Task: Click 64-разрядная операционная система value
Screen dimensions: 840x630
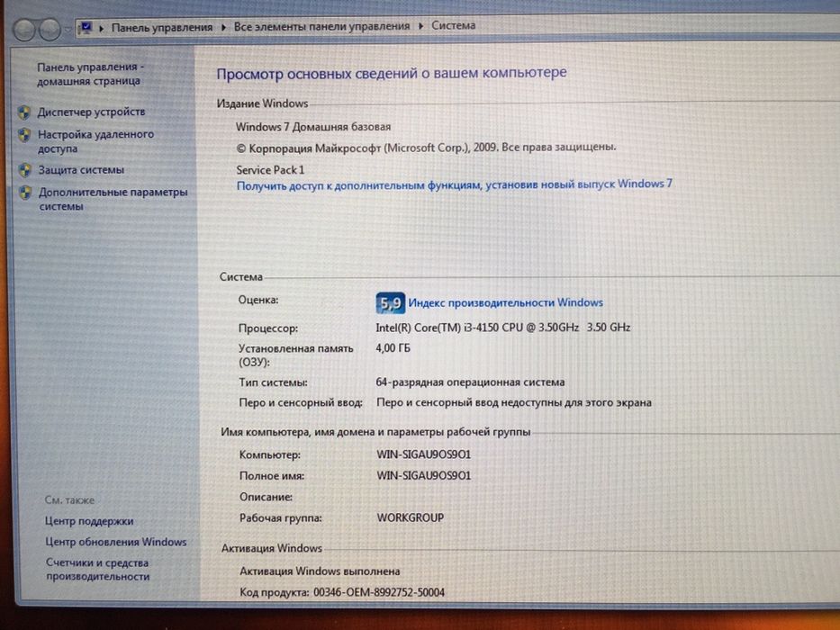Action: tap(470, 382)
